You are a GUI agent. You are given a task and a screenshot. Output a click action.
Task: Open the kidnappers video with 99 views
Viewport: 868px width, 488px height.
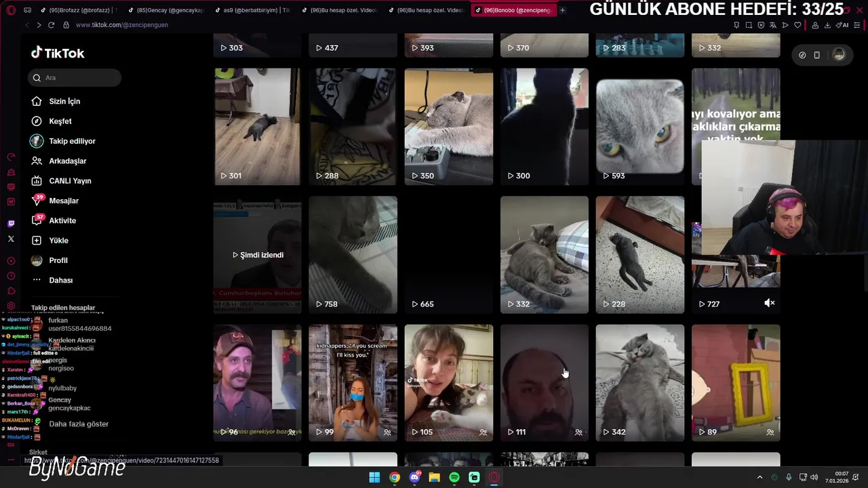pyautogui.click(x=353, y=383)
